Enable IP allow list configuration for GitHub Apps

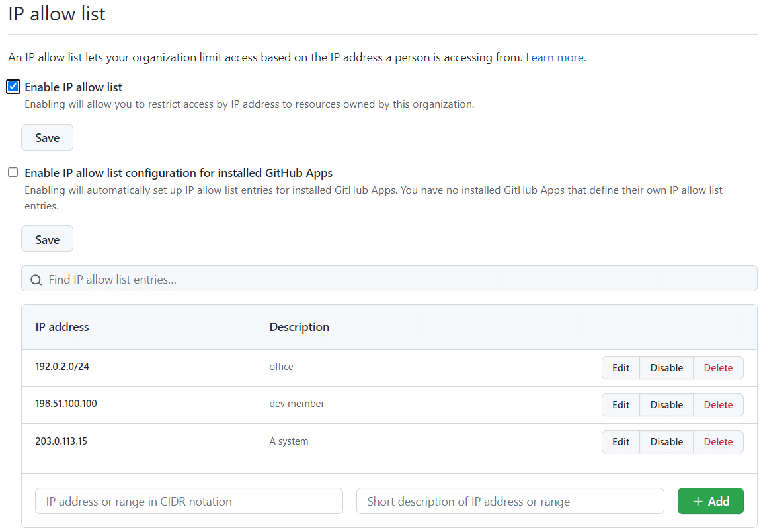click(13, 172)
